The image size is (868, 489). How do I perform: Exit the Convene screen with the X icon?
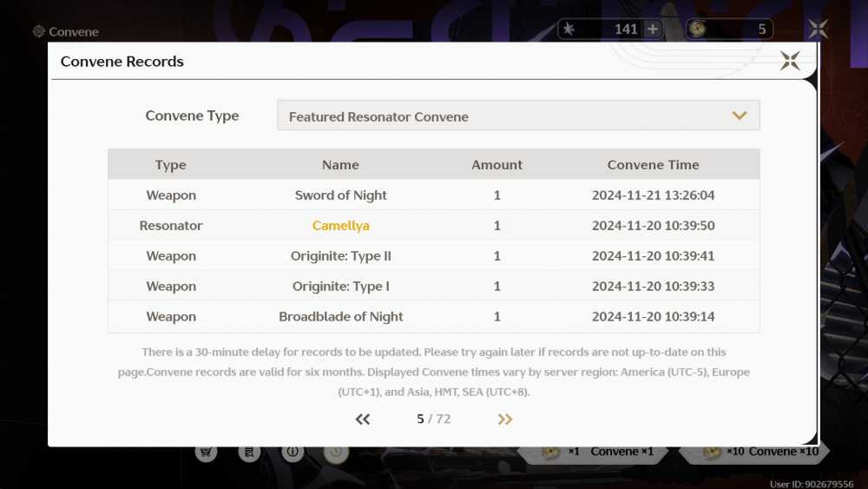[x=818, y=29]
